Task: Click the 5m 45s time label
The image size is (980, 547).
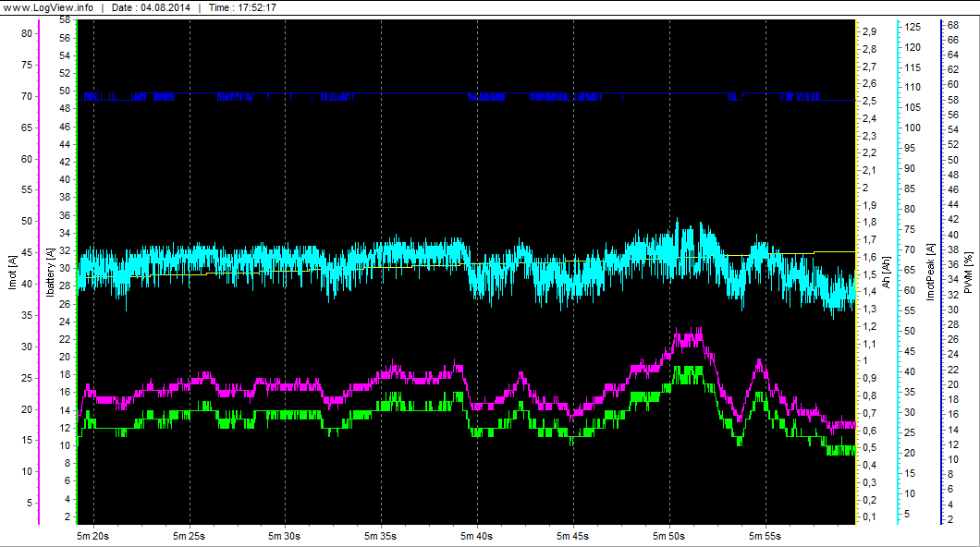Action: click(573, 536)
